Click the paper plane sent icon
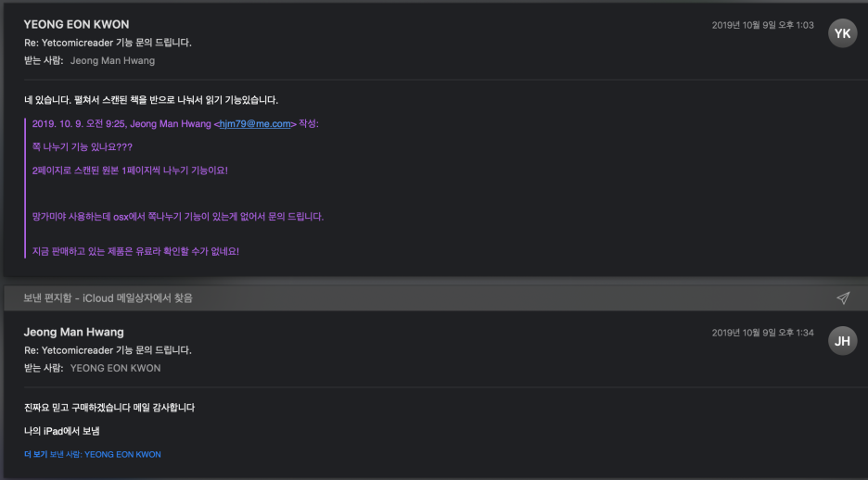The image size is (868, 480). [842, 297]
